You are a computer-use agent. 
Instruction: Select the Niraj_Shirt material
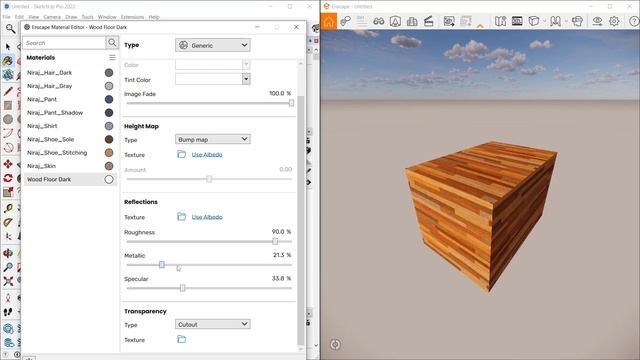click(x=70, y=126)
